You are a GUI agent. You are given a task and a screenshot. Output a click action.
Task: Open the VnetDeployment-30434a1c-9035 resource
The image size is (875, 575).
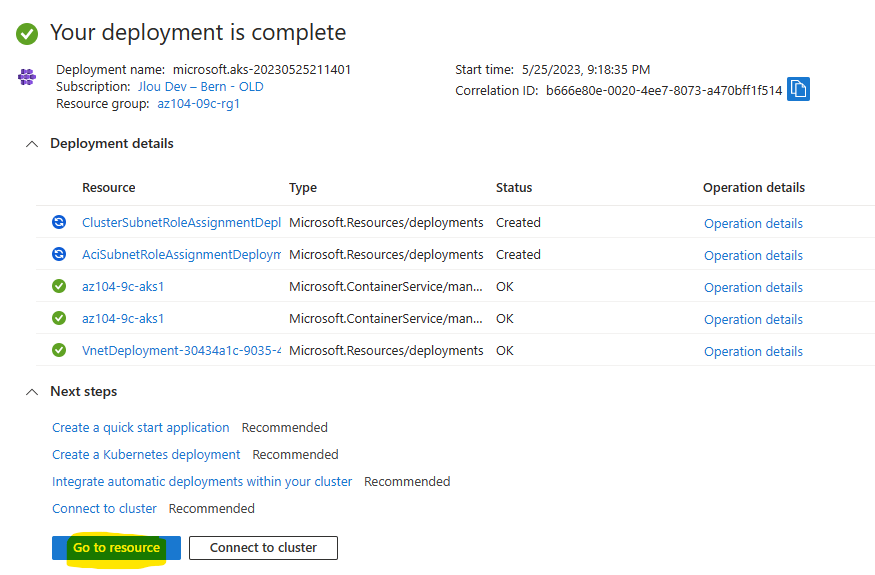click(x=181, y=351)
